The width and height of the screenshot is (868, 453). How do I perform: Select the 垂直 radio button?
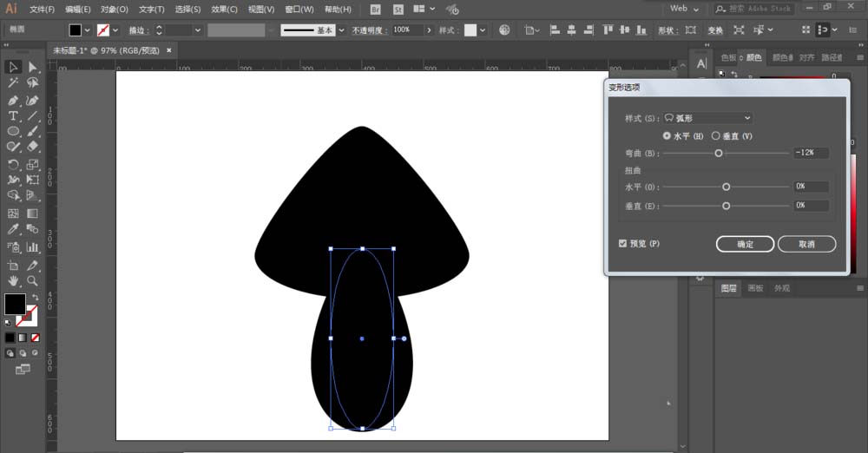point(716,136)
